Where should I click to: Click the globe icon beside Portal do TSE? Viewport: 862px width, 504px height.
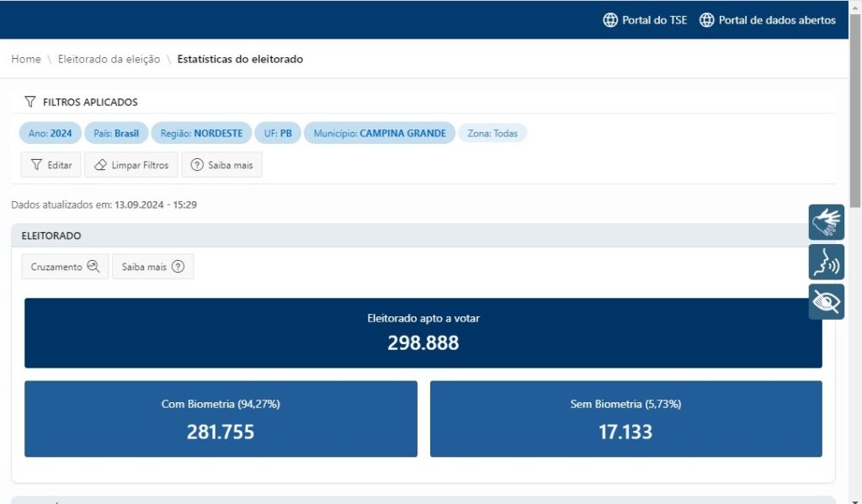[x=610, y=20]
